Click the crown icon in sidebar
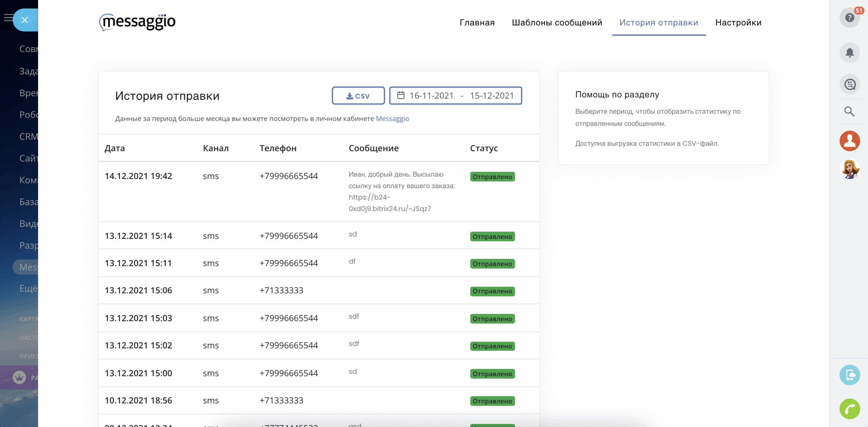The image size is (868, 427). coord(19,377)
